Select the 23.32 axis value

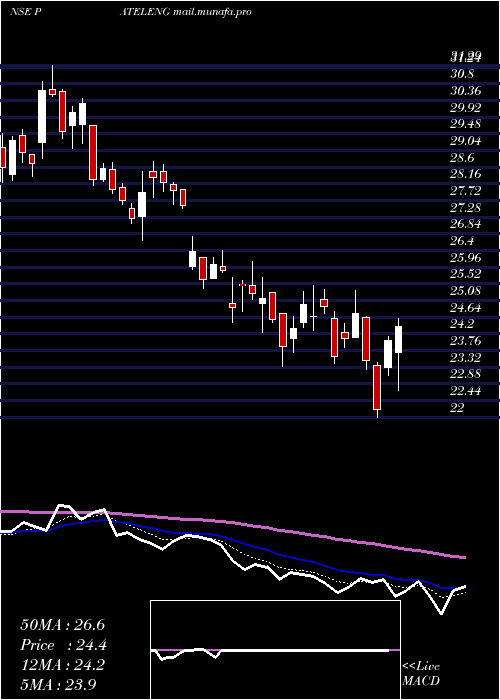click(466, 358)
